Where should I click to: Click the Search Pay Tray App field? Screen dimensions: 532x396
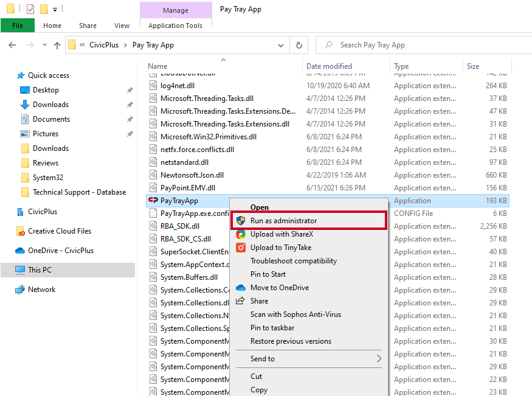[423, 45]
